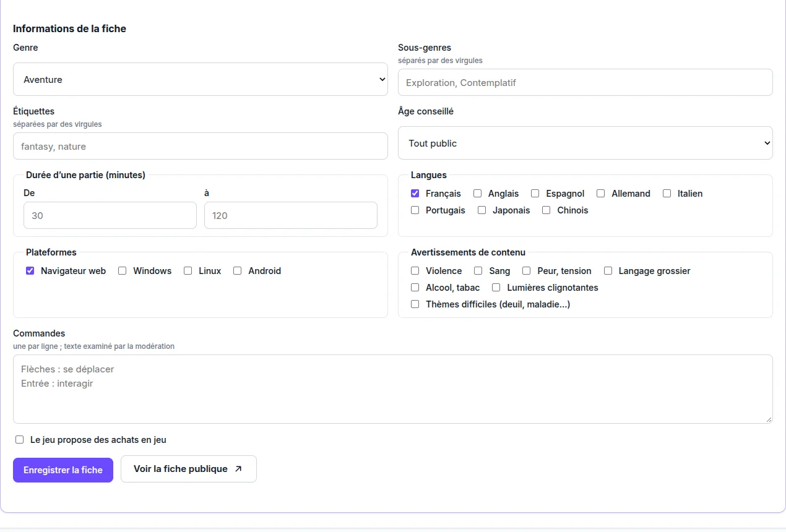Image resolution: width=786 pixels, height=532 pixels.
Task: Tick the Sang content warning
Action: tap(478, 271)
